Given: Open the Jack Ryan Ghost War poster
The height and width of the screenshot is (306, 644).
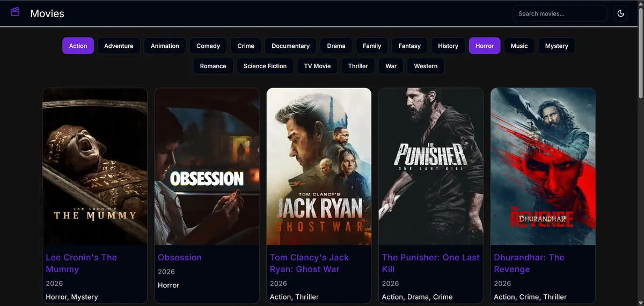Looking at the screenshot, I should point(319,166).
